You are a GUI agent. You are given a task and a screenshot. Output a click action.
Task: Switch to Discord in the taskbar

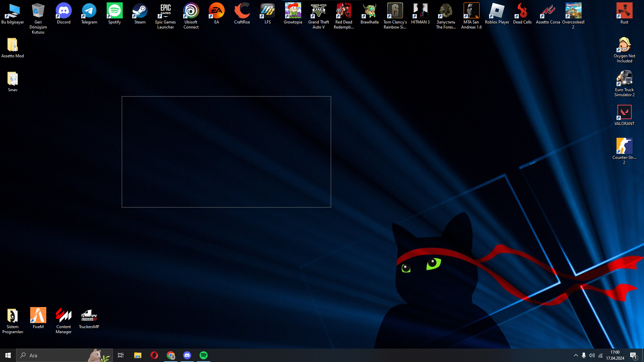[x=187, y=355]
